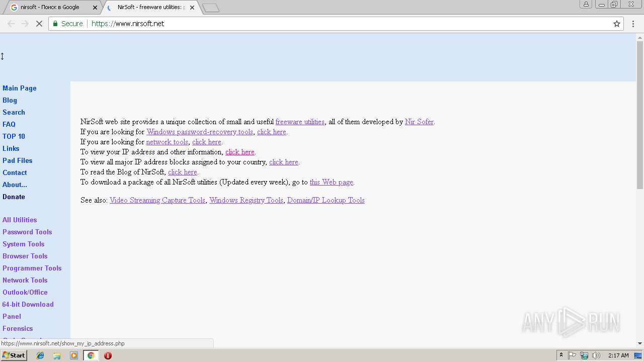Image resolution: width=644 pixels, height=362 pixels.
Task: Open 64-bit Download link
Action: tap(28, 304)
